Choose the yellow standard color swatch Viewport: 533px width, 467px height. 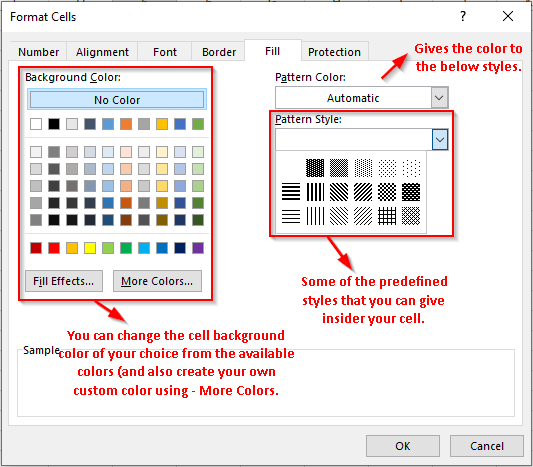[x=90, y=248]
